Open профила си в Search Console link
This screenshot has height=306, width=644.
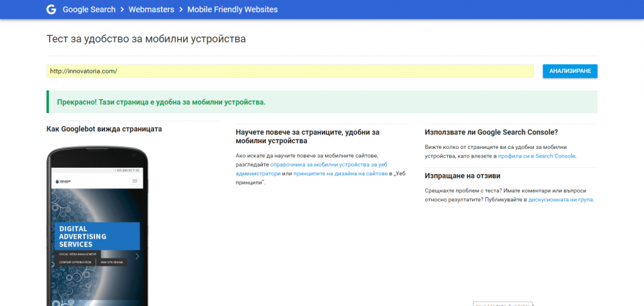tap(537, 156)
